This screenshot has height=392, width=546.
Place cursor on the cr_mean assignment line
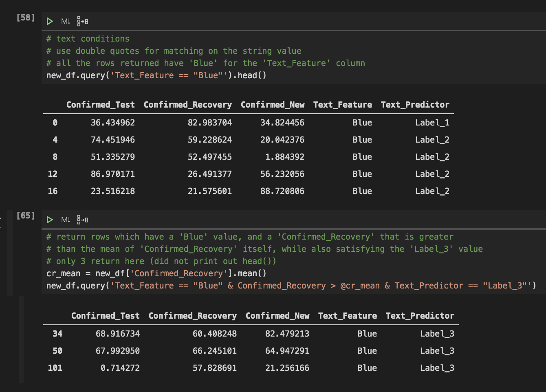[156, 273]
